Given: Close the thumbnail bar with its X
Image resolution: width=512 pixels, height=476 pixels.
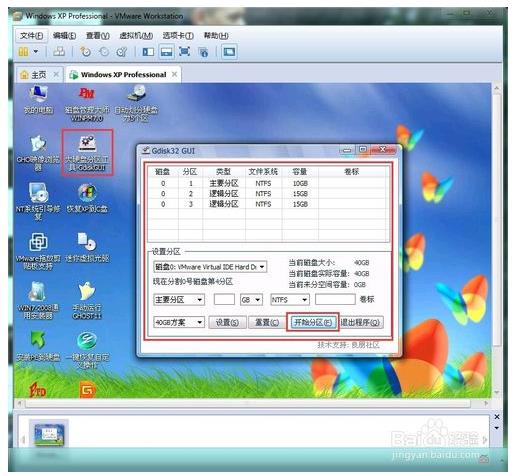Looking at the screenshot, I should click(x=497, y=417).
